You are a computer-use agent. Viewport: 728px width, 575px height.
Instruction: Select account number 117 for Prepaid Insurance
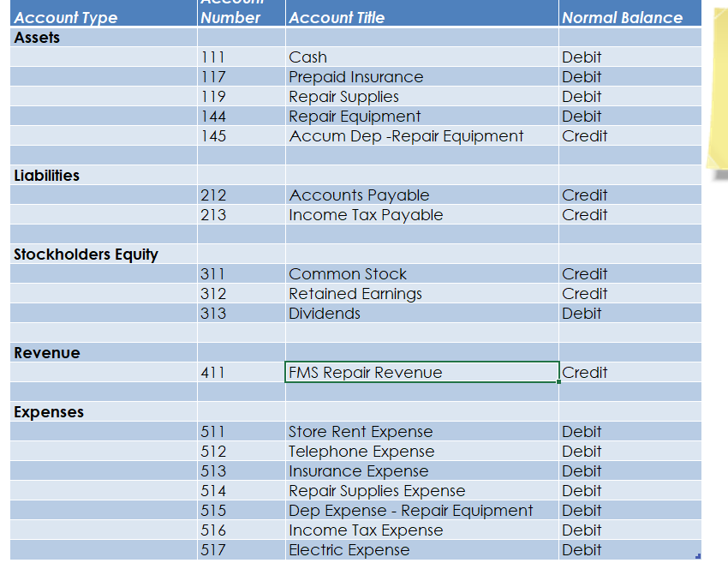pyautogui.click(x=212, y=76)
